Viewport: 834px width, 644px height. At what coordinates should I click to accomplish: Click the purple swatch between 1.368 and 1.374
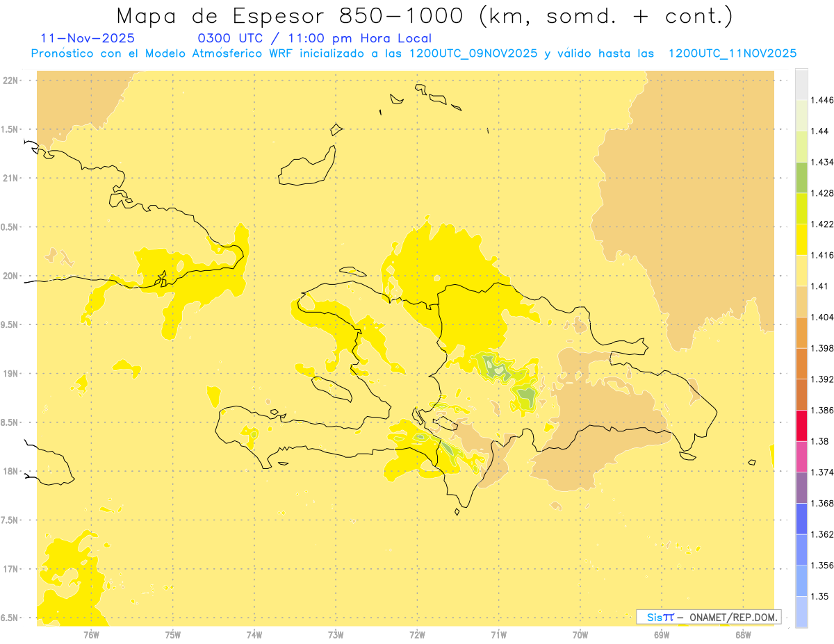[801, 487]
